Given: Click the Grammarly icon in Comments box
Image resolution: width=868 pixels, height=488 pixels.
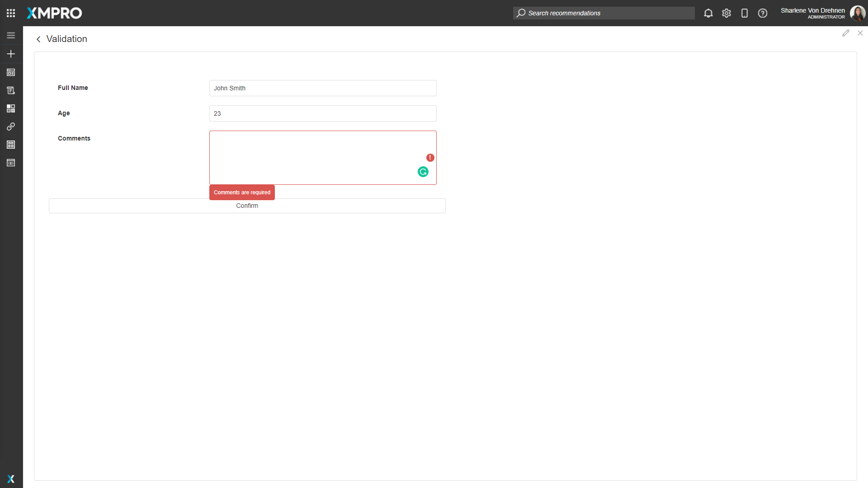Looking at the screenshot, I should pos(423,172).
